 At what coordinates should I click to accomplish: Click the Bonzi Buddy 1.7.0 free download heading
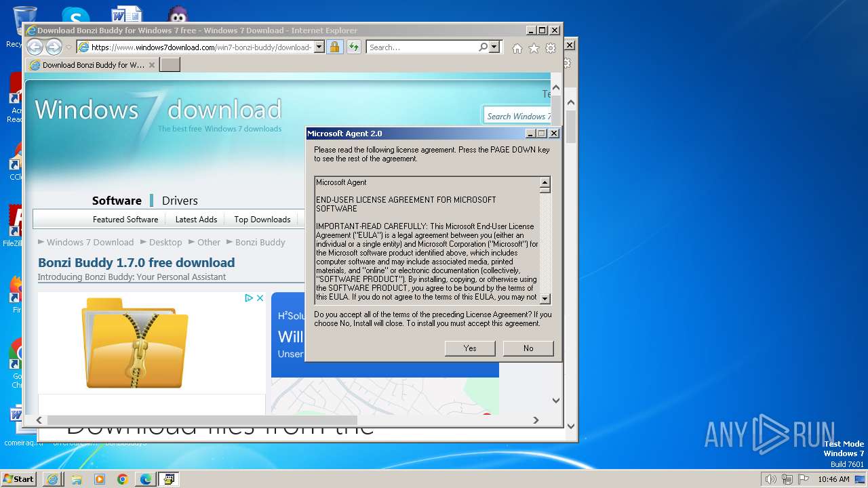coord(136,262)
